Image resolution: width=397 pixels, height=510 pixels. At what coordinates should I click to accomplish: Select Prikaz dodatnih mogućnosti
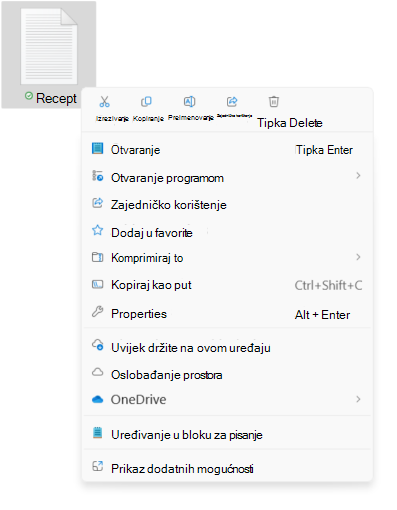[227, 468]
